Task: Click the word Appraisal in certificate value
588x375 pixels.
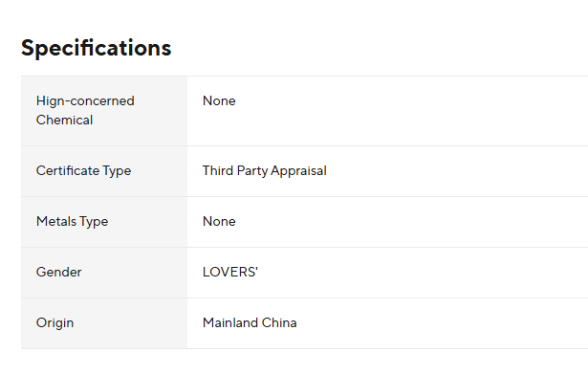Action: click(298, 171)
